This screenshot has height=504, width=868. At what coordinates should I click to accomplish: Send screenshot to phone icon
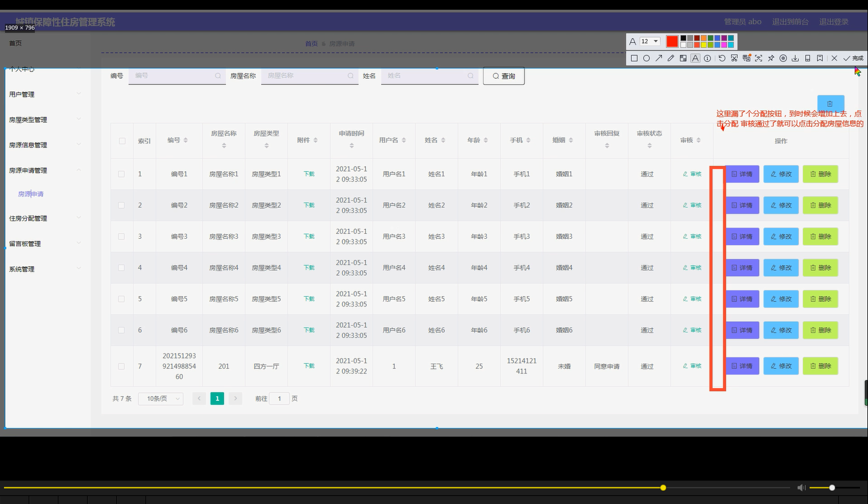[x=808, y=58]
